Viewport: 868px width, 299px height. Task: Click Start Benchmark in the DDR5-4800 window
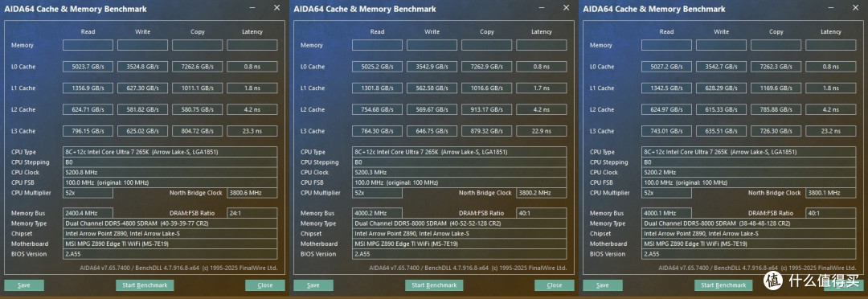(145, 285)
